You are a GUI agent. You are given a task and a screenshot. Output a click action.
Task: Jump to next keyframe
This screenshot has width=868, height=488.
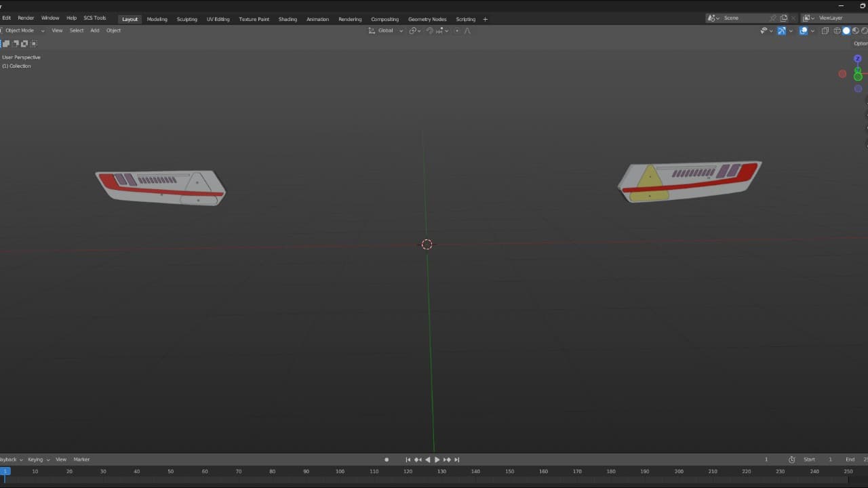click(x=447, y=460)
